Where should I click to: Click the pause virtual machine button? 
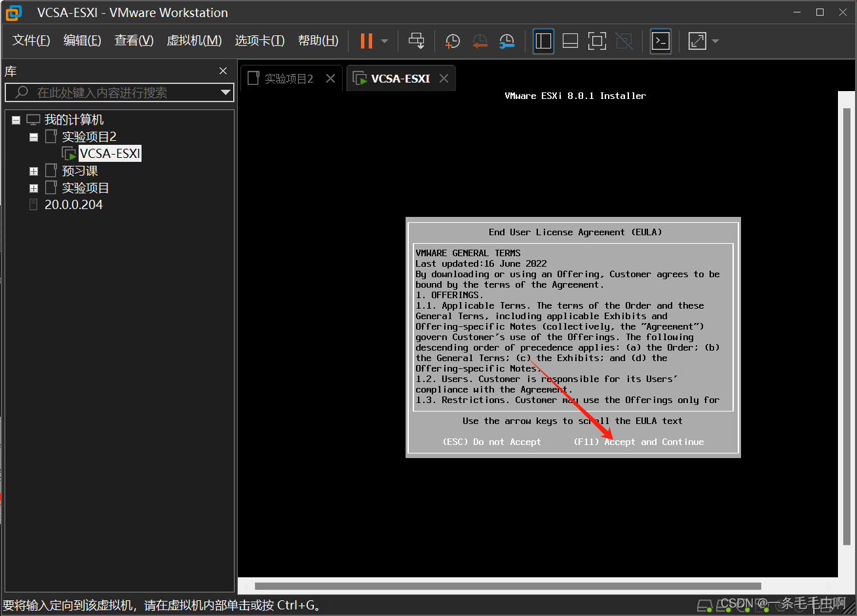[x=366, y=41]
